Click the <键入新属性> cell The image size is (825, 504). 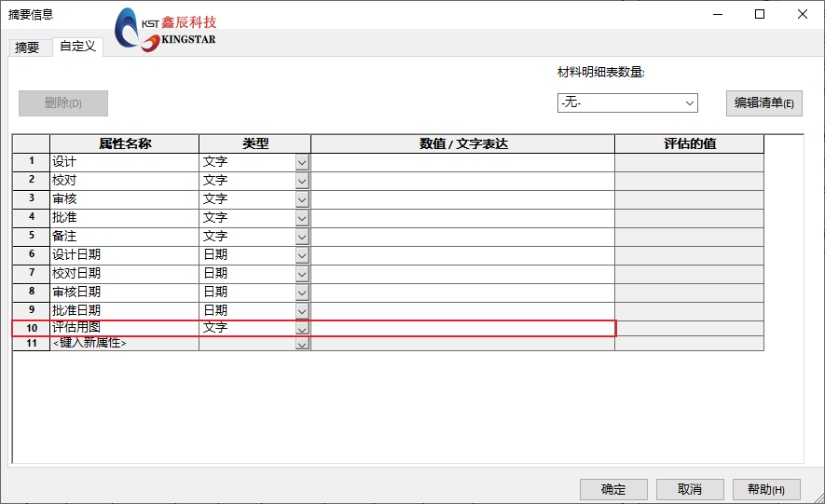[124, 343]
